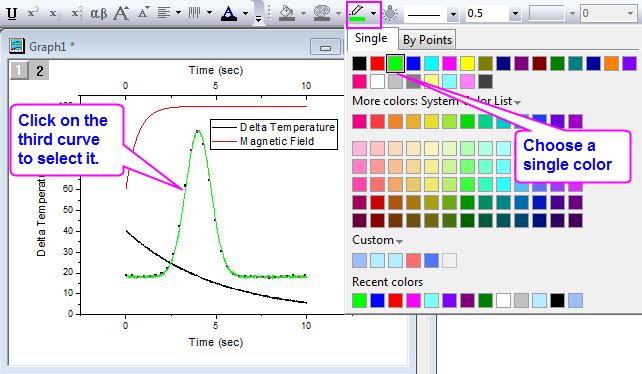Viewport: 642px width, 374px height.
Task: Select orange swatch in top standard row
Action: tap(611, 63)
